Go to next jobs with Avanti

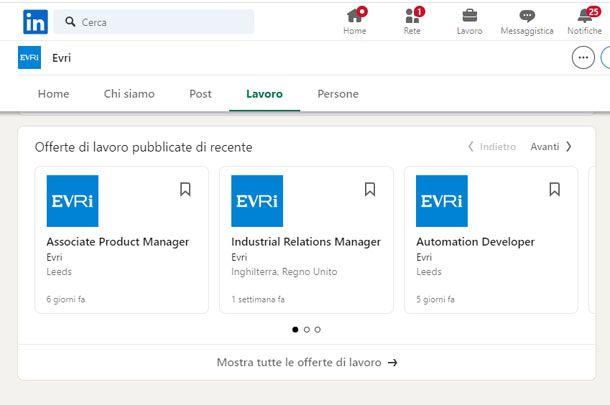[551, 147]
